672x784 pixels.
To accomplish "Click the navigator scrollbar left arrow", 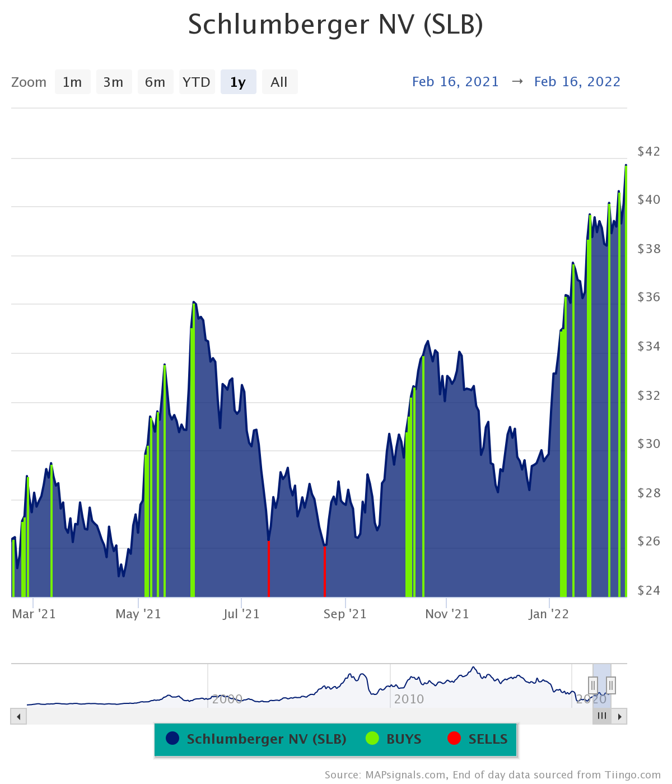I will point(18,716).
